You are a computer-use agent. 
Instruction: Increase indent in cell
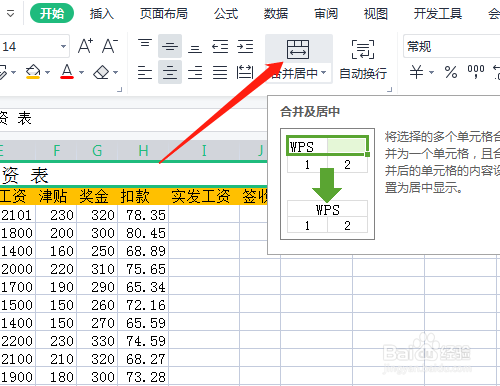[x=245, y=46]
